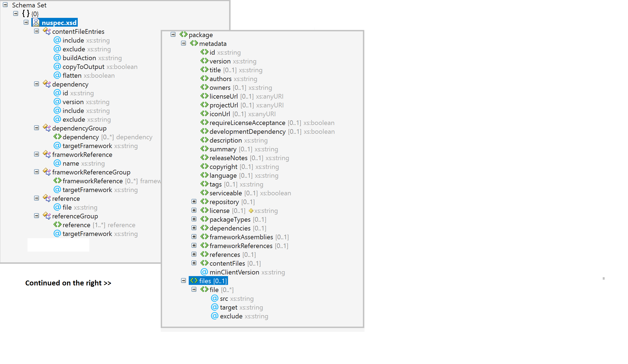The height and width of the screenshot is (364, 628).
Task: Expand the repository [0..1] element
Action: [x=194, y=201]
